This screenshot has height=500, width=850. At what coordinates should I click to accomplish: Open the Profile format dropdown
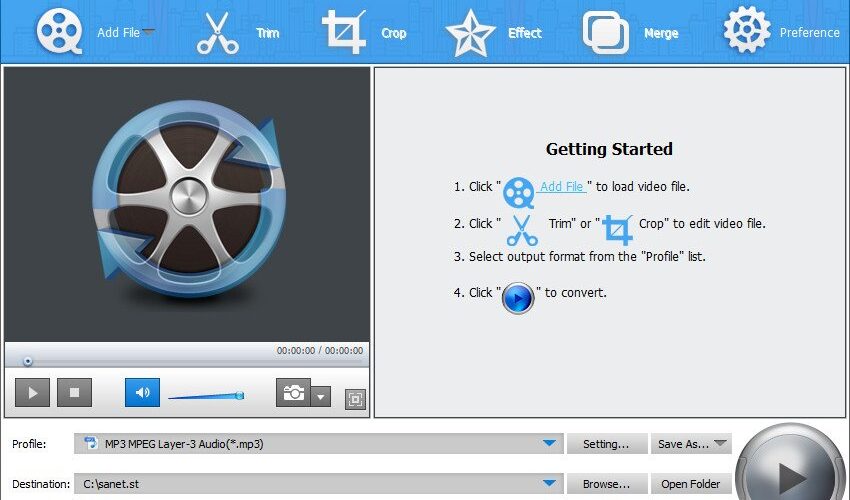point(549,443)
